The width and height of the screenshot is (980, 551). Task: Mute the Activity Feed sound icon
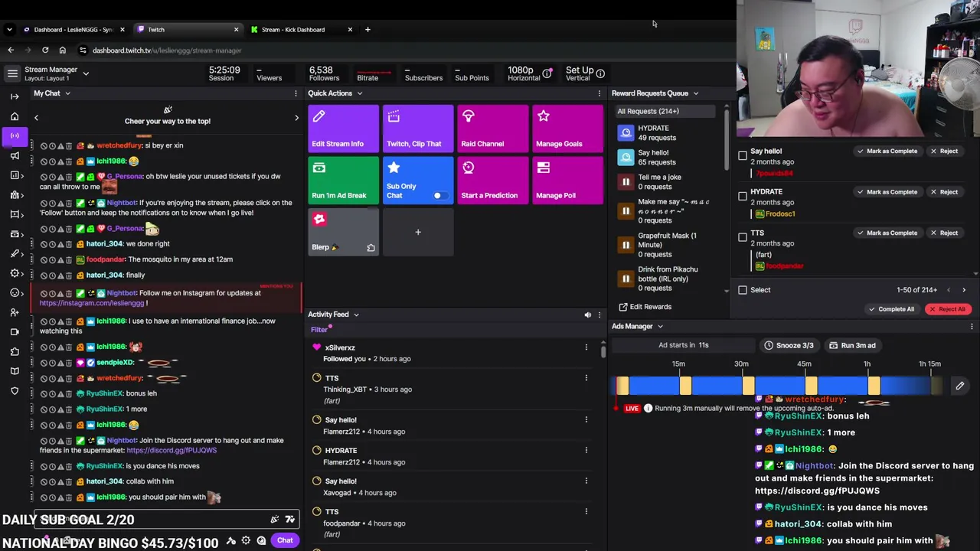click(587, 315)
